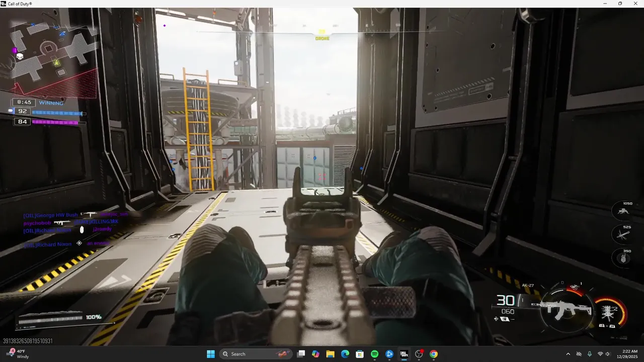Open Microsoft Edge from the taskbar

[345, 354]
